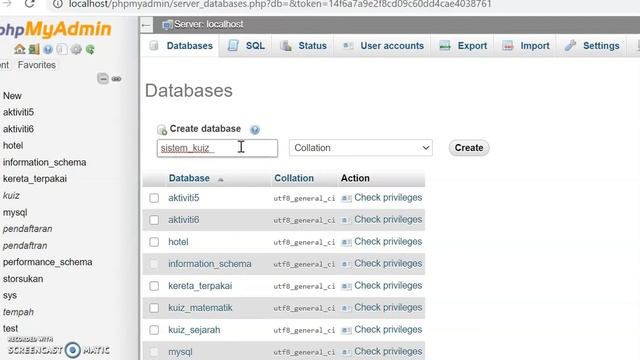Tick checkbox for aktiviti6 database
The height and width of the screenshot is (360, 640).
154,220
